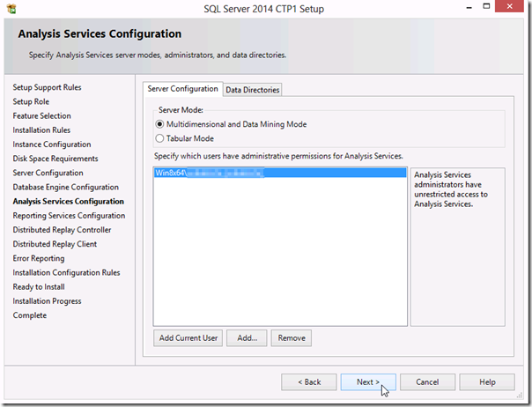Click Disk Space Requirements step
The height and width of the screenshot is (407, 532).
[x=55, y=159]
